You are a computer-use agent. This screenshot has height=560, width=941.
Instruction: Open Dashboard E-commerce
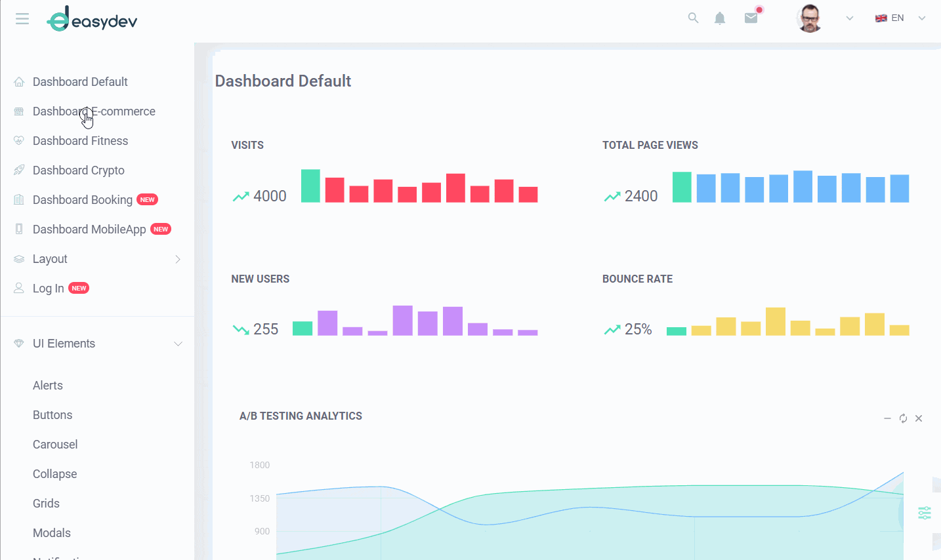(94, 111)
